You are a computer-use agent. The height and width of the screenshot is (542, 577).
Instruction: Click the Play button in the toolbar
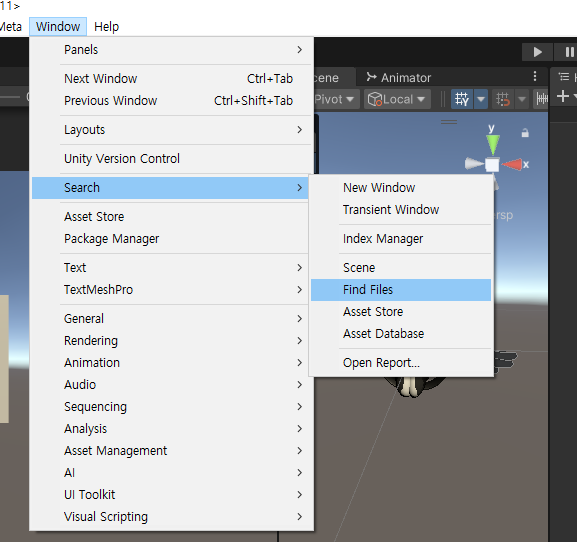(537, 52)
